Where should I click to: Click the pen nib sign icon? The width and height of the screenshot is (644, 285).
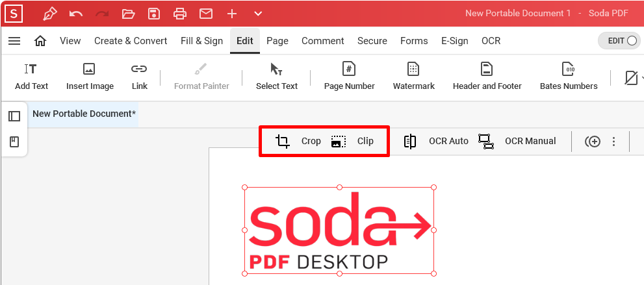pyautogui.click(x=50, y=14)
